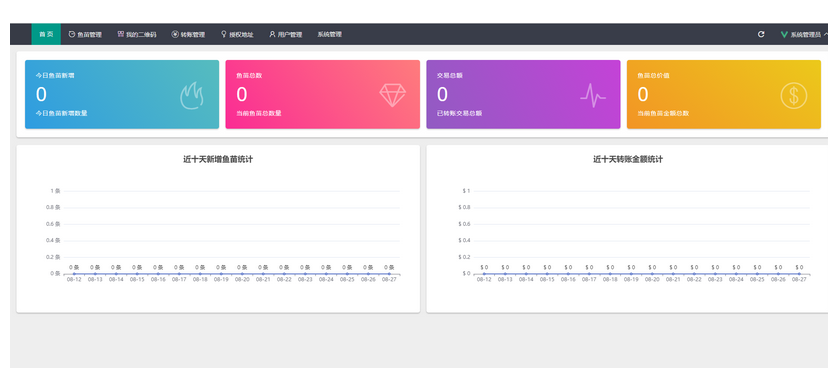This screenshot has height=368, width=828.
Task: Click the 08-23 data point in 转账金额 chart
Action: coord(715,273)
